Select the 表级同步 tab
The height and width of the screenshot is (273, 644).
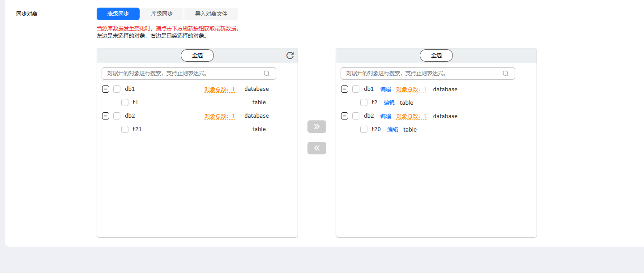click(118, 14)
